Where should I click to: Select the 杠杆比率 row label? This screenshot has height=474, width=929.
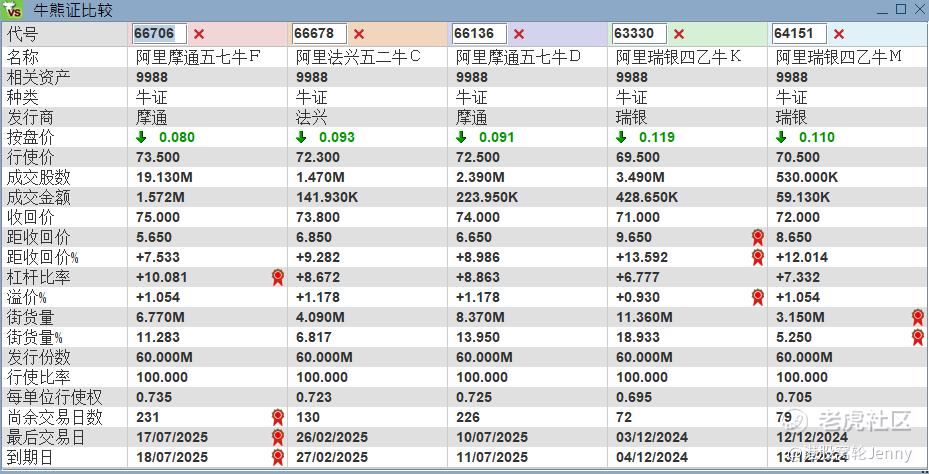(x=39, y=277)
